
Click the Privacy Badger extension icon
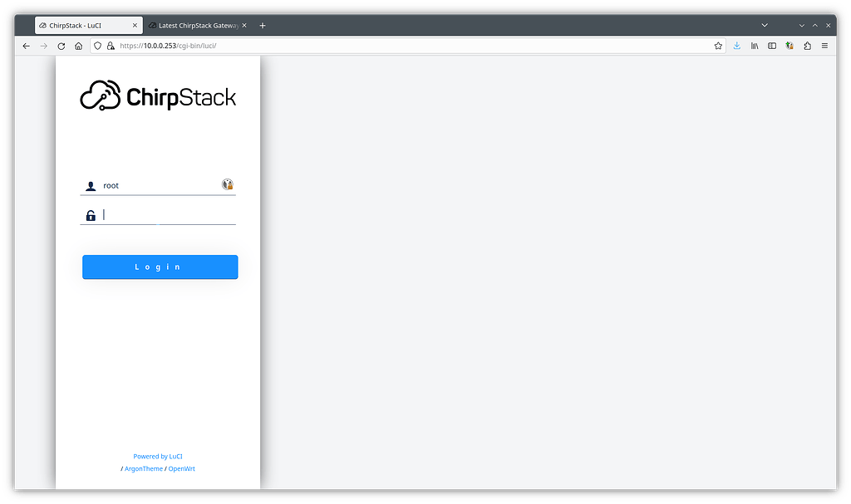[x=789, y=46]
